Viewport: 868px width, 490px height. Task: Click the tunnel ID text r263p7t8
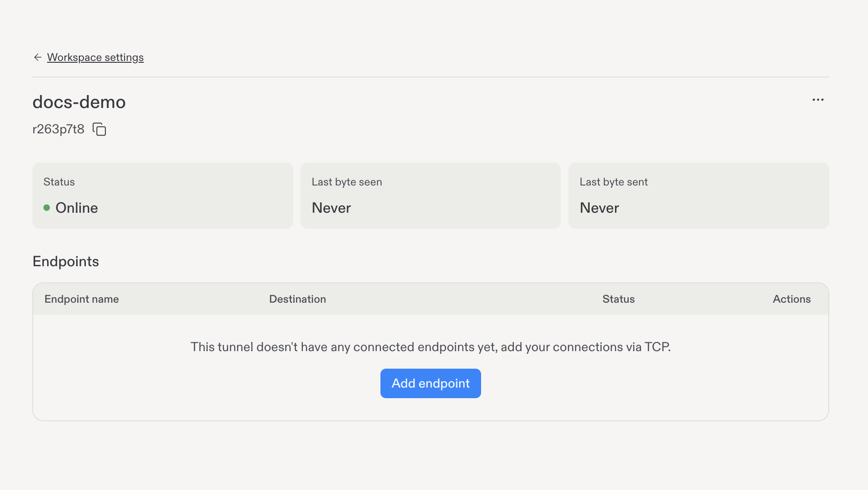[59, 129]
